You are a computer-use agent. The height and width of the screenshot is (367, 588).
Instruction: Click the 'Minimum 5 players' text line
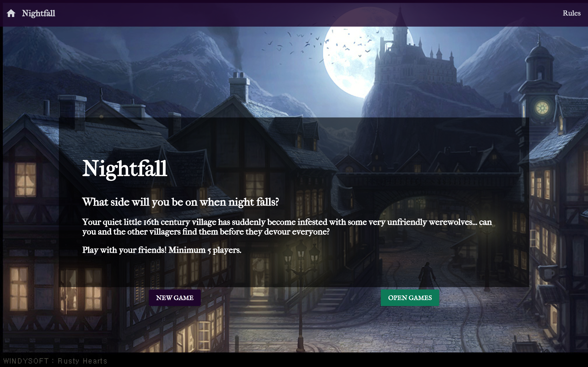pyautogui.click(x=161, y=250)
